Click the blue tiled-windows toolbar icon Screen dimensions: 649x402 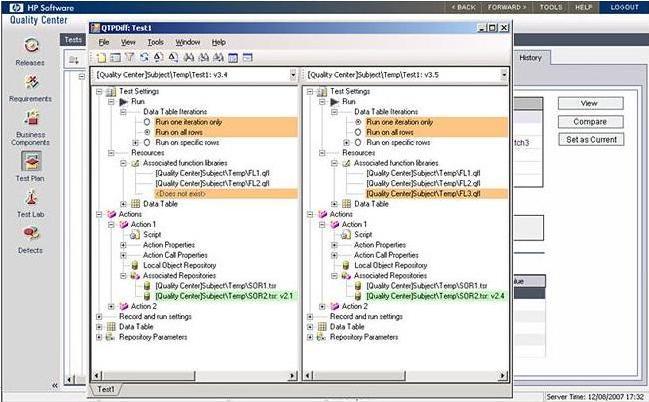[x=233, y=58]
